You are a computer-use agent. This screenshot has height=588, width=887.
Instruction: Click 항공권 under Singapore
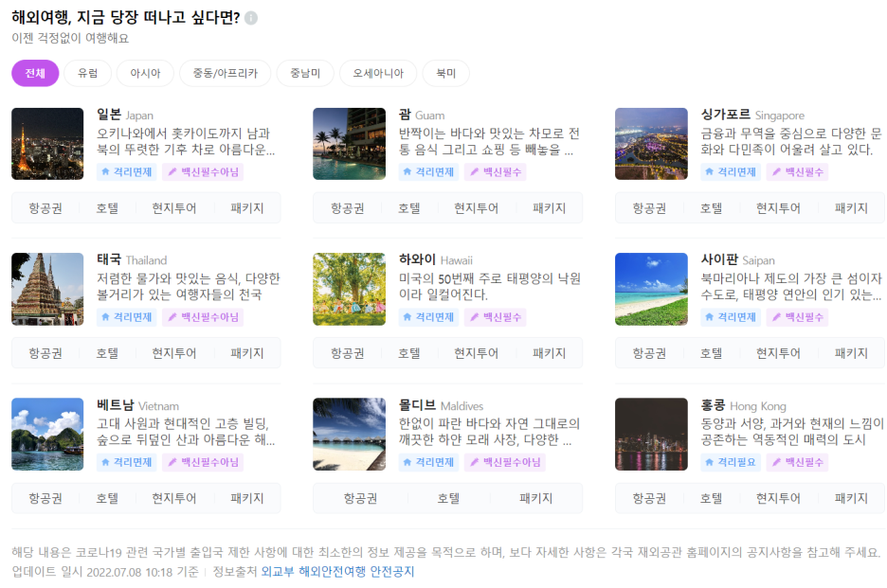649,208
